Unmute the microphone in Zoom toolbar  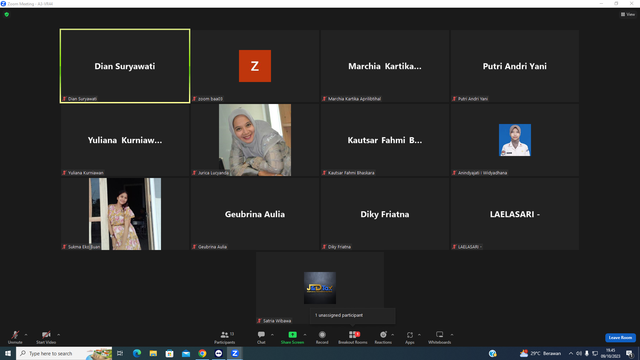(15, 337)
